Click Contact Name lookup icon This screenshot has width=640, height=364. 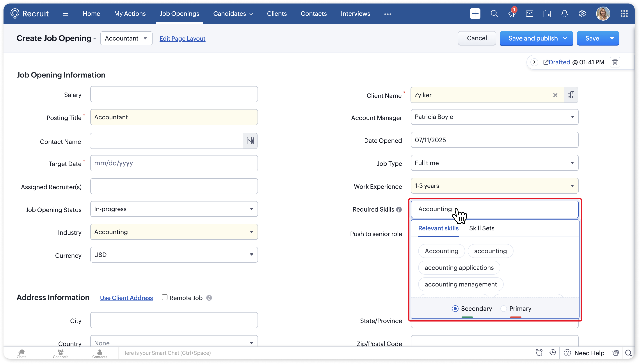pos(250,141)
